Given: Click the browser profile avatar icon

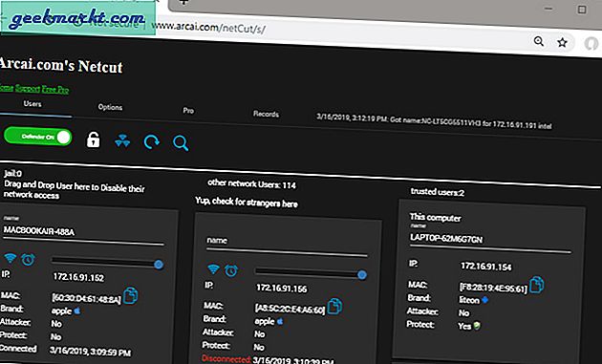Looking at the screenshot, I should [x=591, y=44].
